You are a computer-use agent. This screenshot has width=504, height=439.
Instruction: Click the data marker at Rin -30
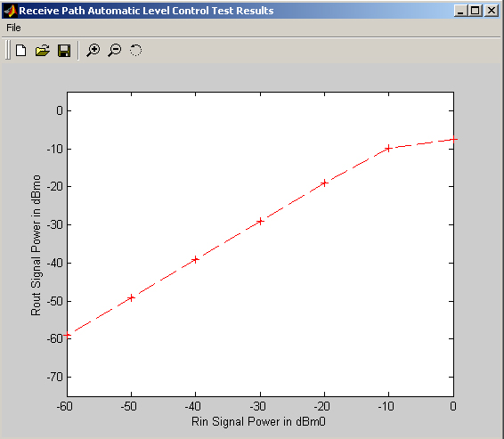(260, 221)
